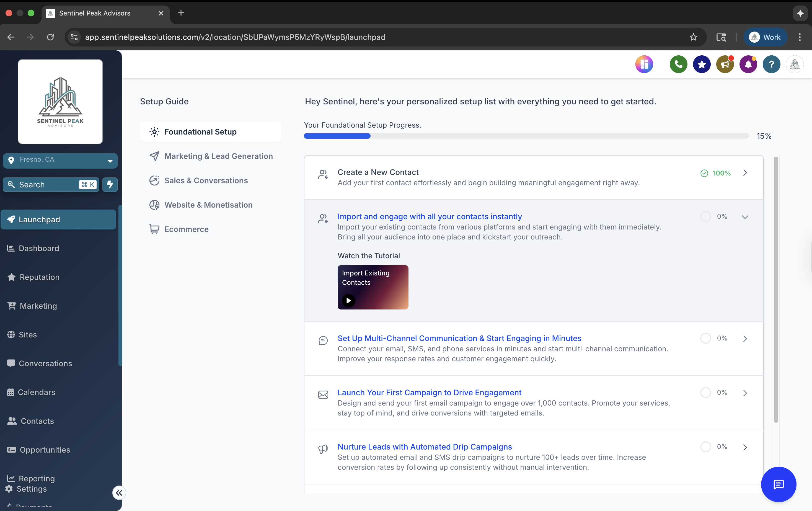Toggle the Nurture Leads task completion circle
This screenshot has width=812, height=511.
pos(705,447)
